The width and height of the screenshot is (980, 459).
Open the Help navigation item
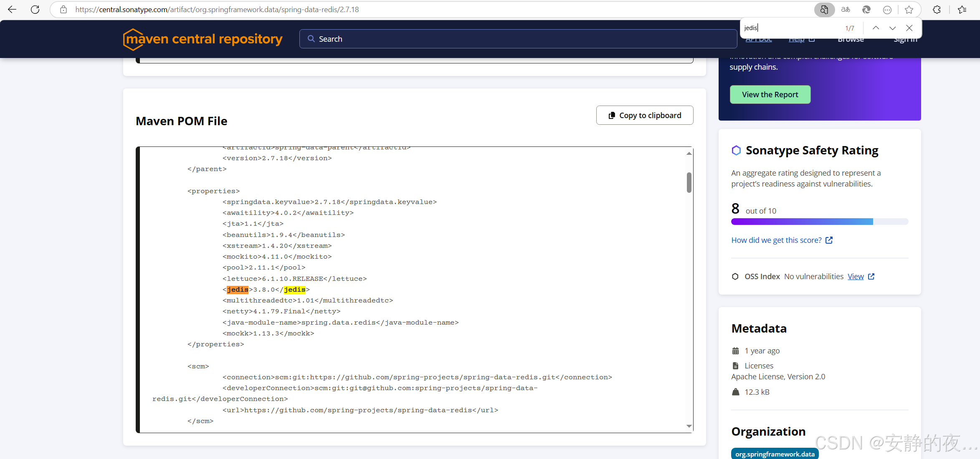tap(796, 39)
